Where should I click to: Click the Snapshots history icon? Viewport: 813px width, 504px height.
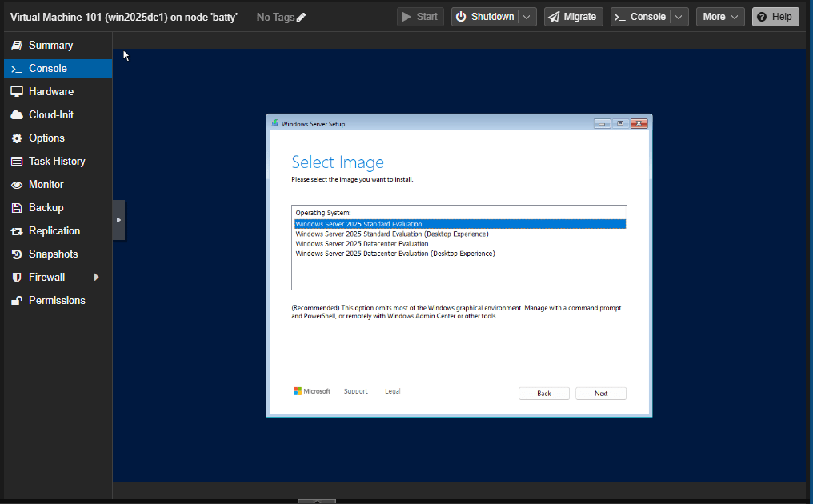16,254
